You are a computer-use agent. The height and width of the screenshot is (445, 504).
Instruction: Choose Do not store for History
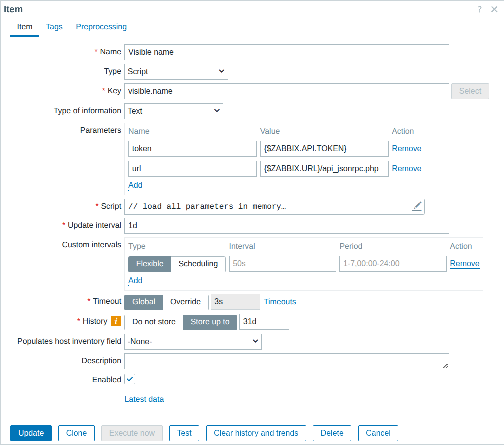click(x=154, y=322)
